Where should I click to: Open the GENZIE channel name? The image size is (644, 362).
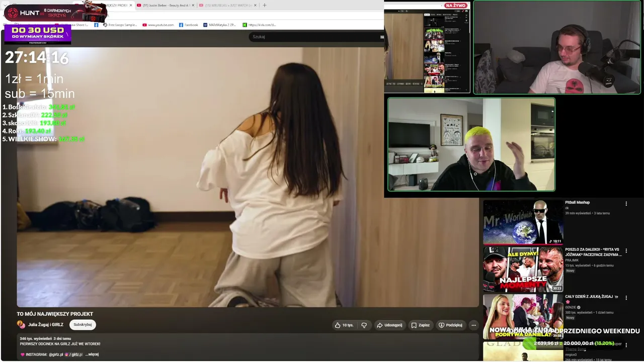point(572,308)
